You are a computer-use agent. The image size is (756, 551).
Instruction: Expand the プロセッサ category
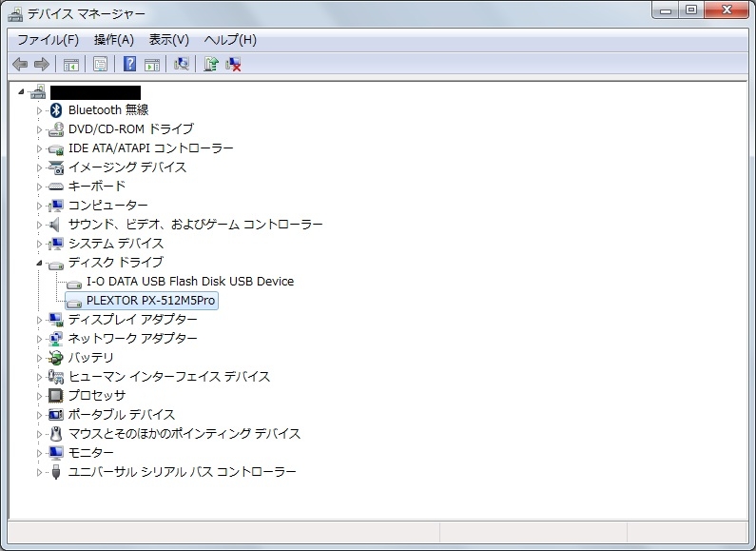pyautogui.click(x=40, y=396)
